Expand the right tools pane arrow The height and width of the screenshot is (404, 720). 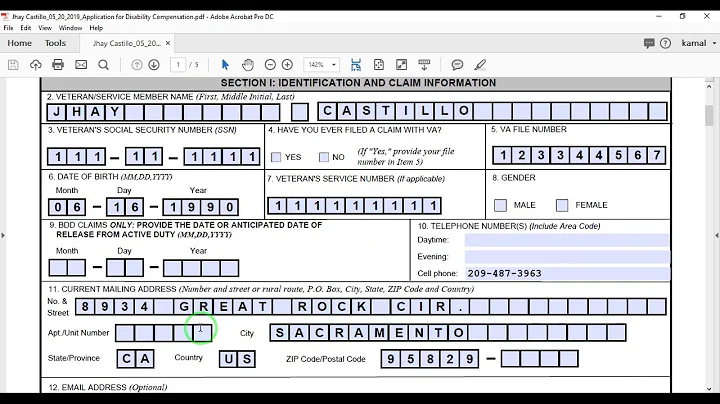click(x=716, y=236)
